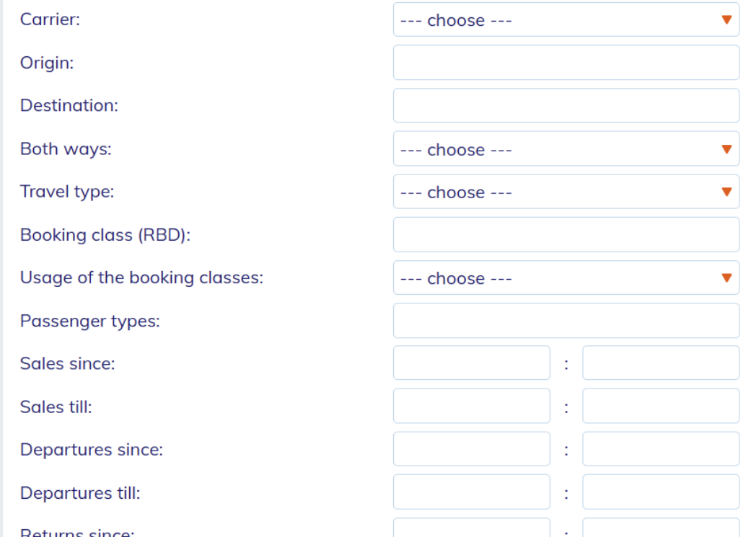The width and height of the screenshot is (756, 537).
Task: Click the Booking class (RBD) field
Action: pos(566,235)
